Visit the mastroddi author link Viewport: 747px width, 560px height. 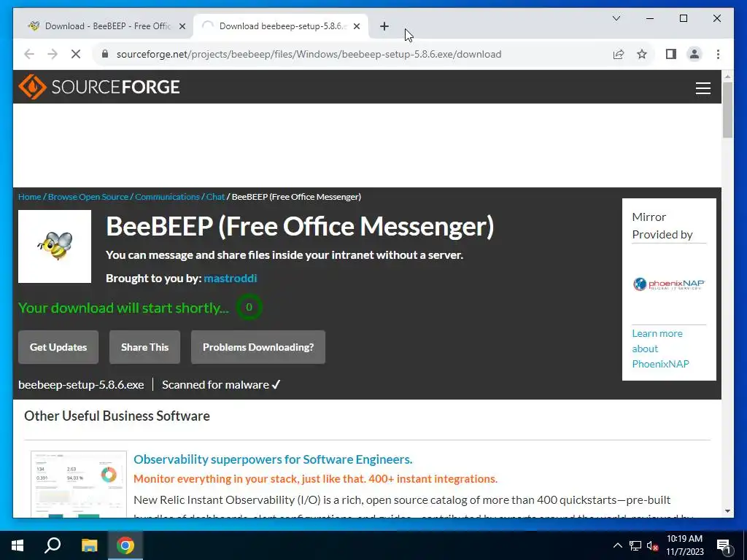230,278
